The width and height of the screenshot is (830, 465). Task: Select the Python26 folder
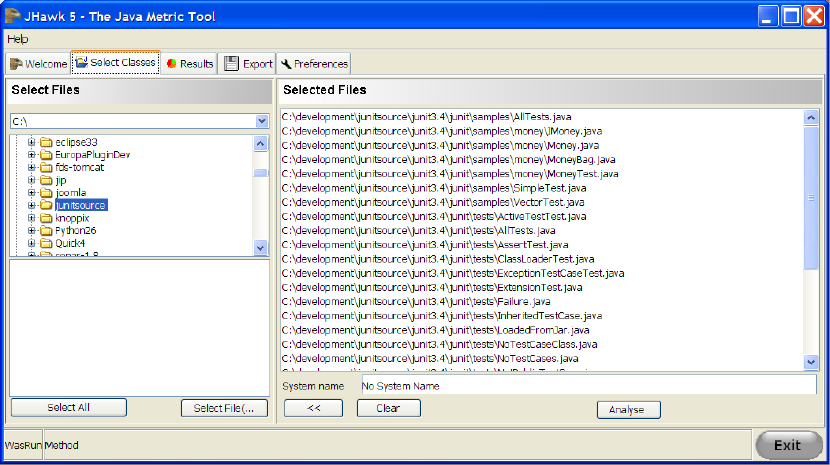click(76, 230)
